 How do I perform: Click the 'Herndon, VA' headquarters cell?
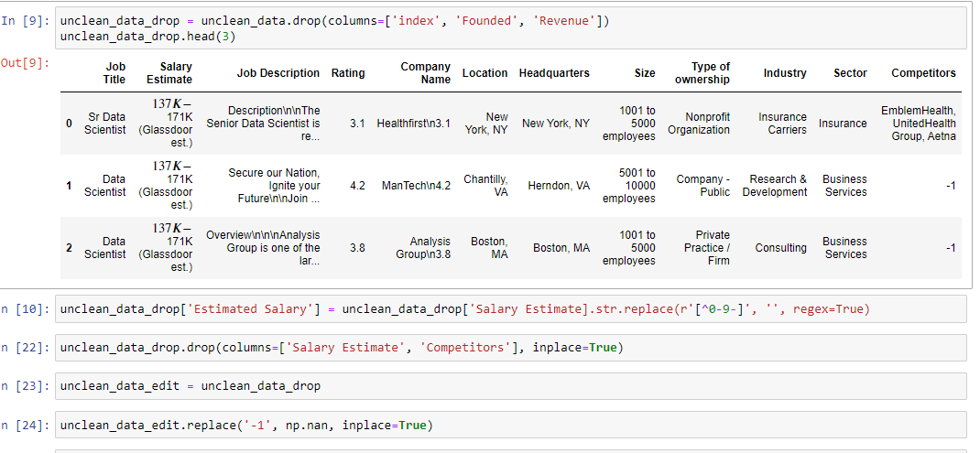tap(559, 186)
